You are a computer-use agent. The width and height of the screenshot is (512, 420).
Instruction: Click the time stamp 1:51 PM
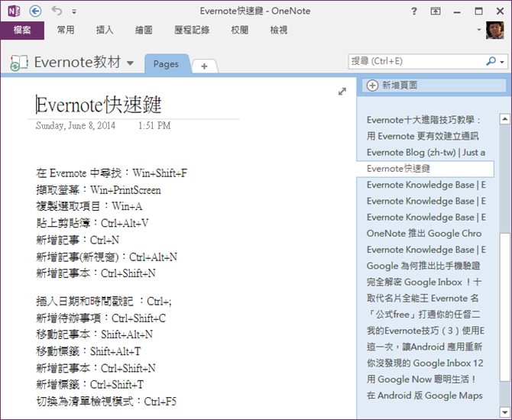pyautogui.click(x=154, y=126)
